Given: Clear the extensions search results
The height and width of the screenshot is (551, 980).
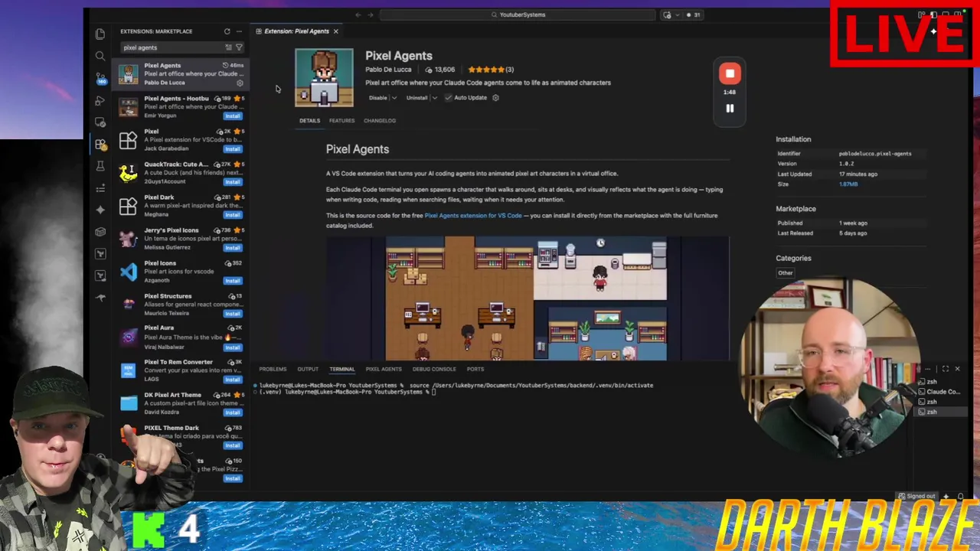Looking at the screenshot, I should 228,47.
